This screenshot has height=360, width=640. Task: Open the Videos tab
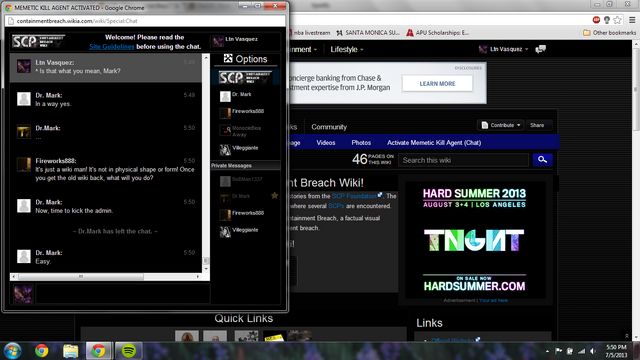pos(326,142)
